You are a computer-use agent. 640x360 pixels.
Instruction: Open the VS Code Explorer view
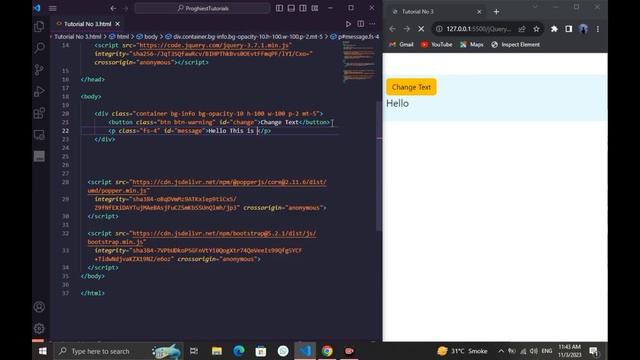[x=39, y=27]
